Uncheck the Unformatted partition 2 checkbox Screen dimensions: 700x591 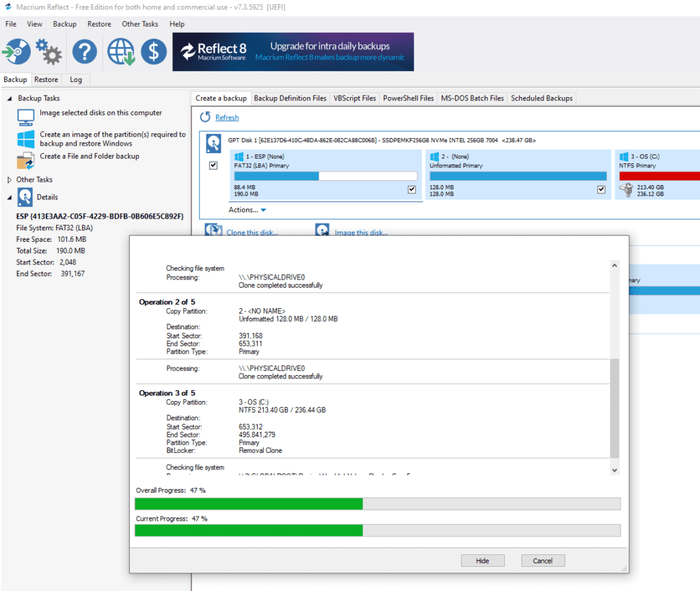tap(602, 189)
